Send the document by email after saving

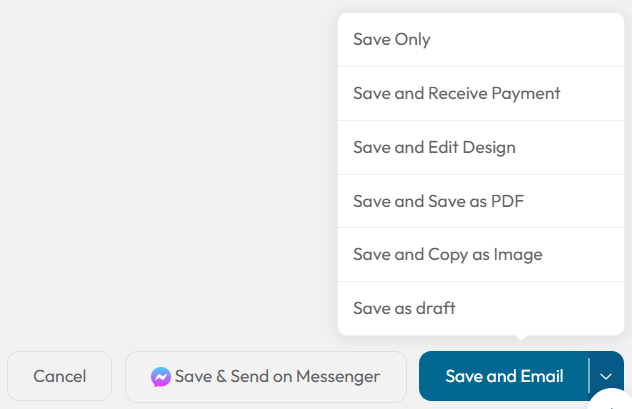coord(504,376)
